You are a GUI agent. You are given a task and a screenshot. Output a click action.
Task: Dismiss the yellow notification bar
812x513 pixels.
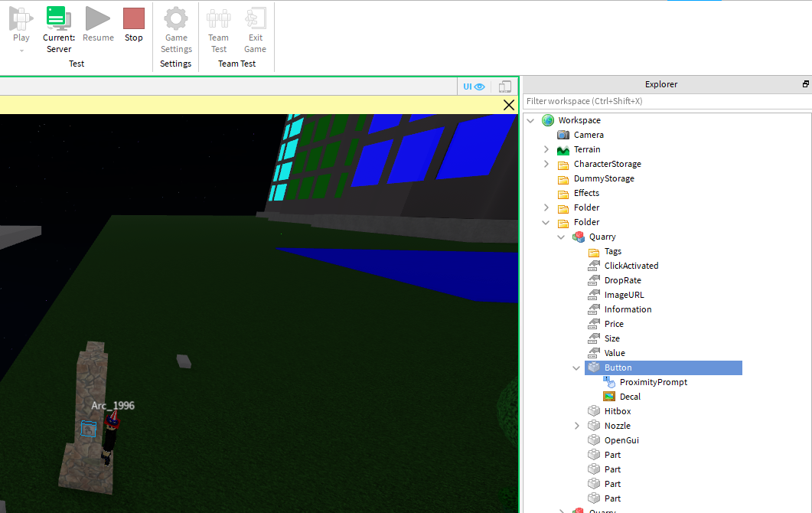(508, 105)
